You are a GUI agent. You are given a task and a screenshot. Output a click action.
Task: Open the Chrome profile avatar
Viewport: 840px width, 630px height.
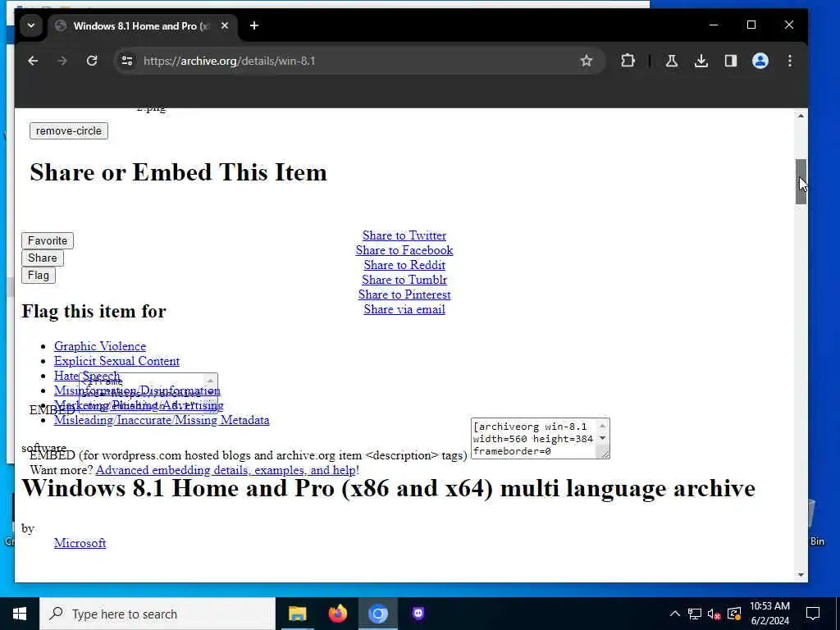(x=760, y=61)
